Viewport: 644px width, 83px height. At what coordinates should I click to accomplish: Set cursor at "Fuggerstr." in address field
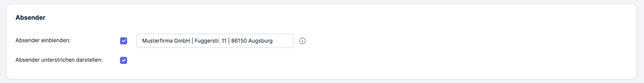(207, 41)
